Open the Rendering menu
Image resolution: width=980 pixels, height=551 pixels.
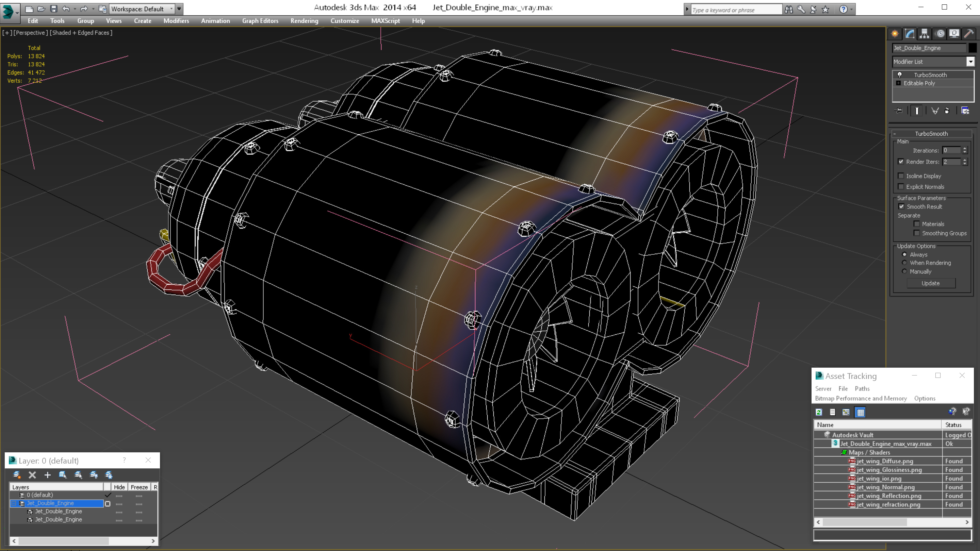tap(304, 21)
